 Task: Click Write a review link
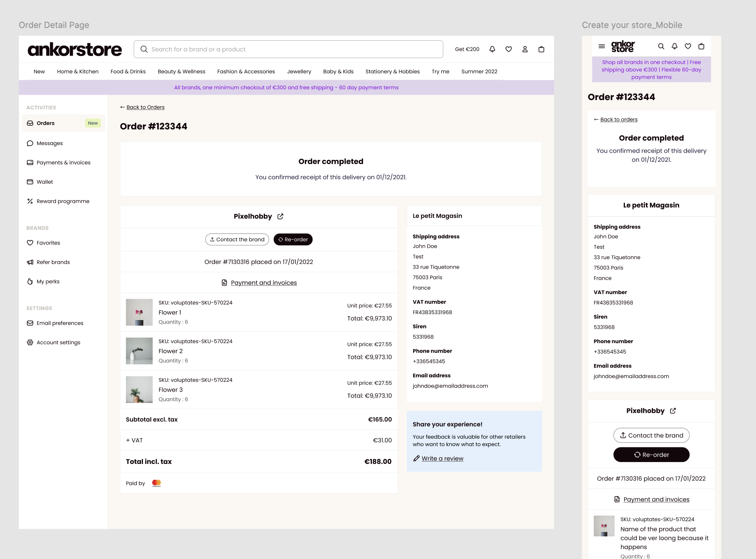(x=442, y=459)
